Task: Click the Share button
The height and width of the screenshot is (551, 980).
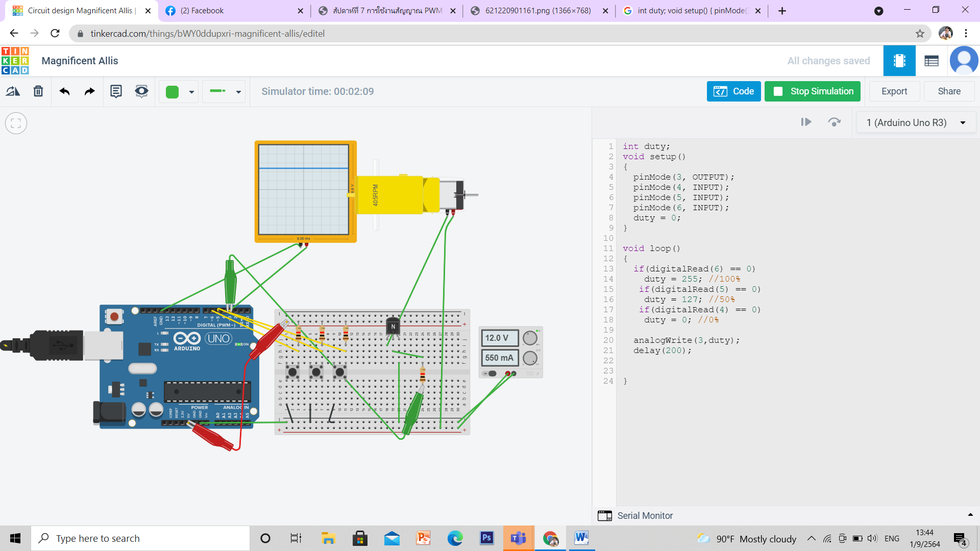Action: pyautogui.click(x=949, y=91)
